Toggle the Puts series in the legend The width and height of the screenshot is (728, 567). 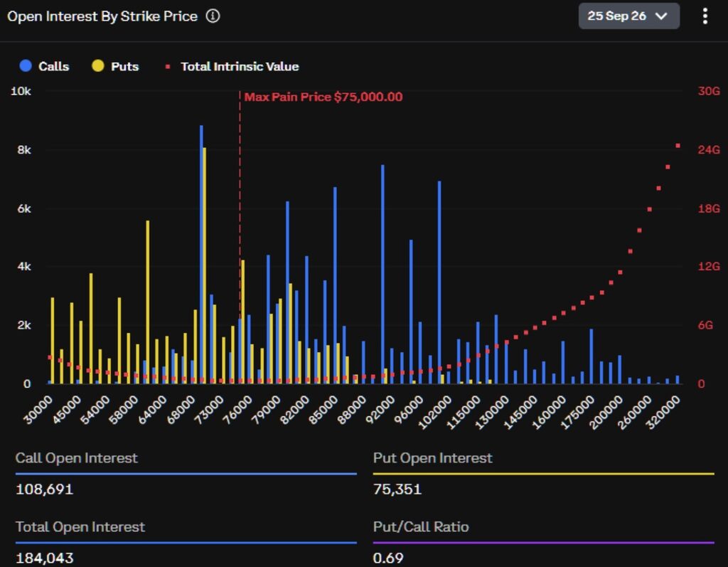(116, 66)
